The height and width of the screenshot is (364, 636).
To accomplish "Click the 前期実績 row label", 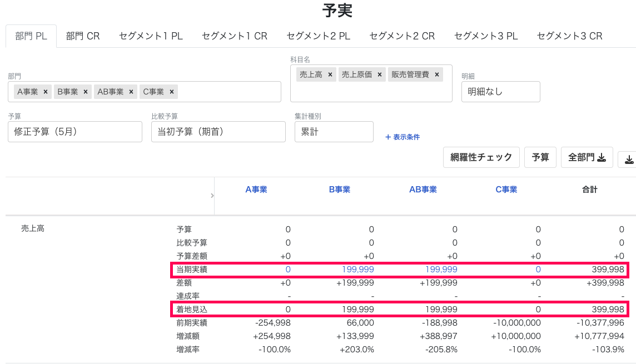I will tap(191, 323).
